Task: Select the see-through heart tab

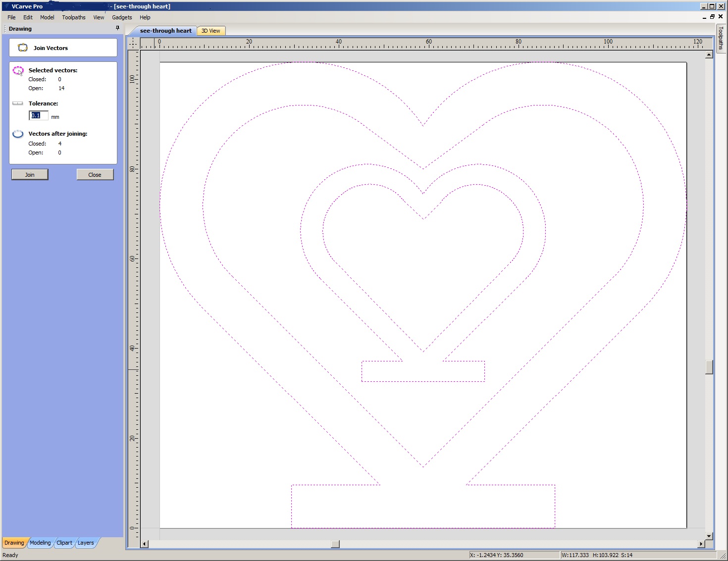Action: pyautogui.click(x=165, y=31)
